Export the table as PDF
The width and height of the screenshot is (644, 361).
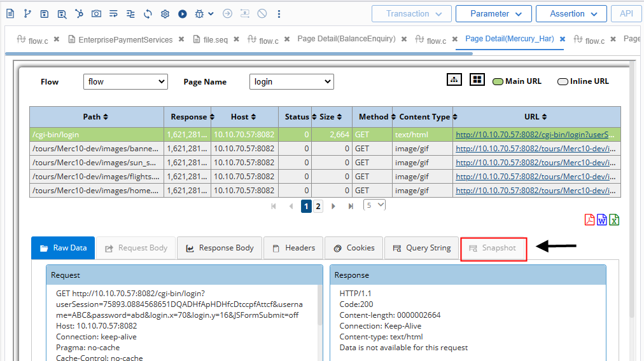coord(589,220)
